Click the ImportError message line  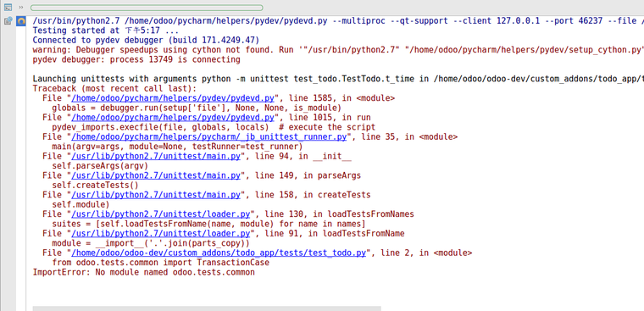click(x=144, y=272)
